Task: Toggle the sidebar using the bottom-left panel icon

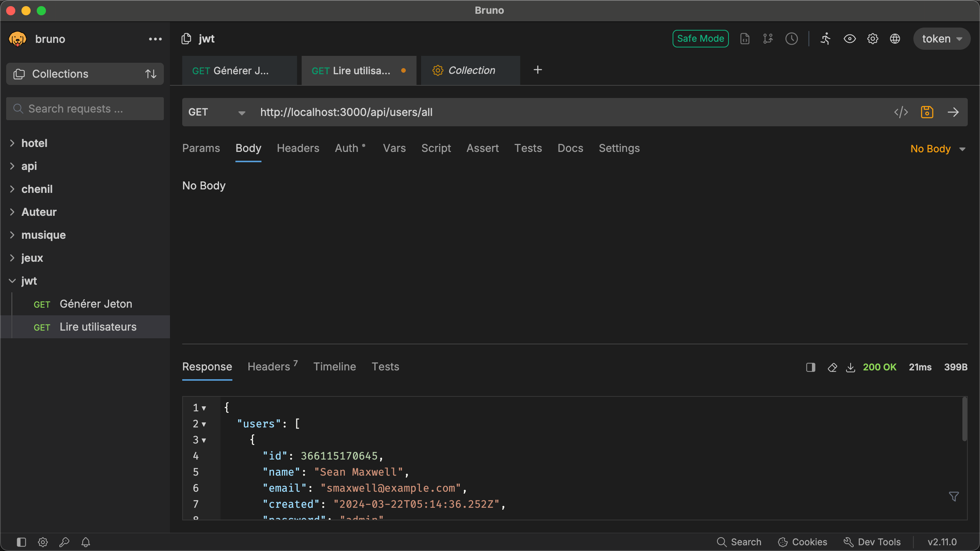Action: tap(21, 542)
